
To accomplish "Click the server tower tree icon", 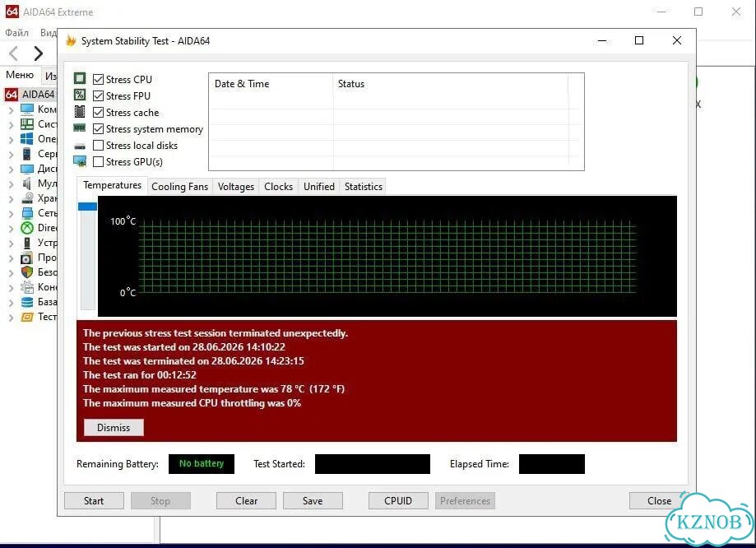I will [x=27, y=154].
